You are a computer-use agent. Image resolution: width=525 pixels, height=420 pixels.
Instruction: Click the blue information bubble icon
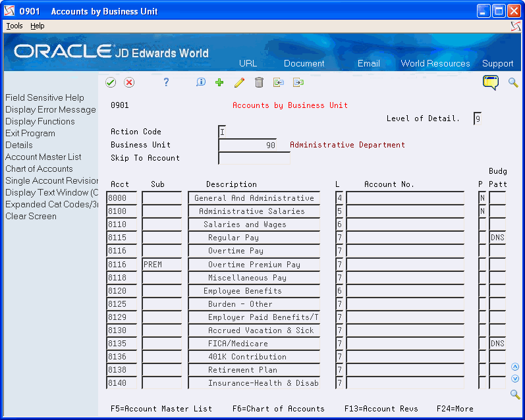click(x=201, y=82)
